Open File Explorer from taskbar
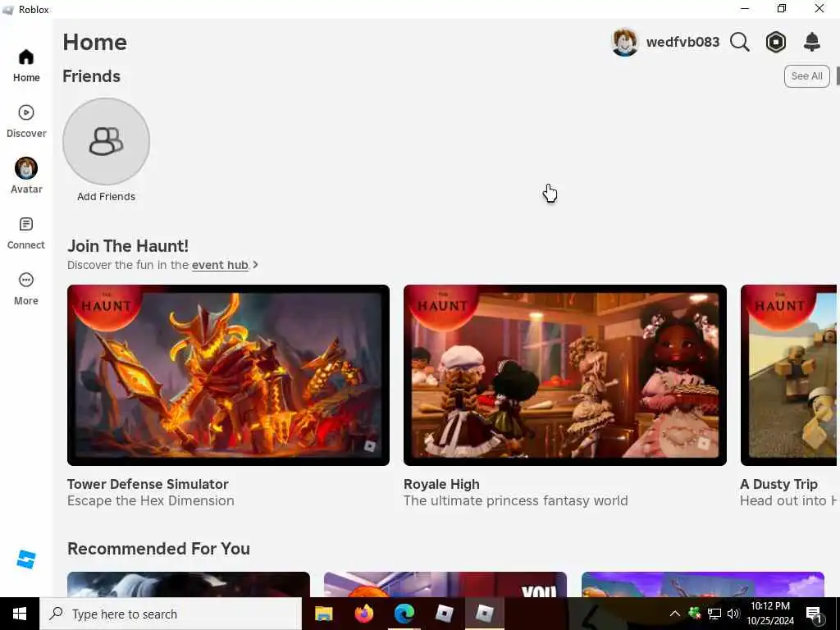This screenshot has height=630, width=840. click(323, 614)
